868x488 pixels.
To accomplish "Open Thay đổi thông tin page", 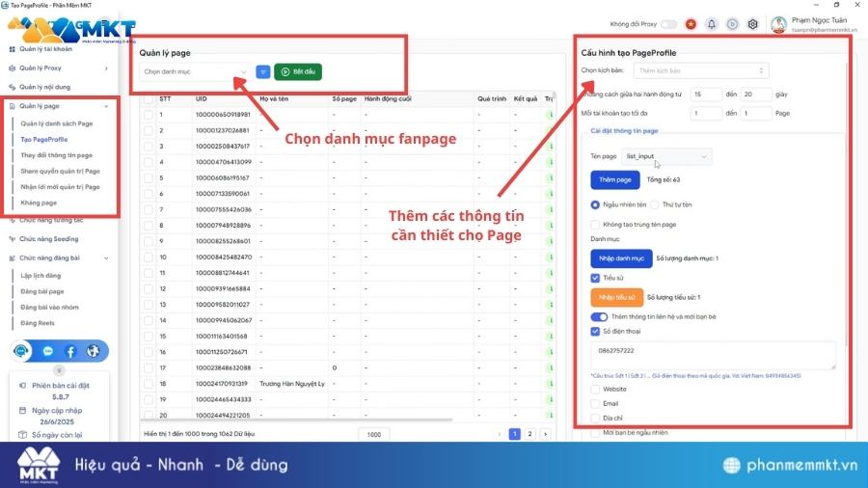I will tap(57, 155).
